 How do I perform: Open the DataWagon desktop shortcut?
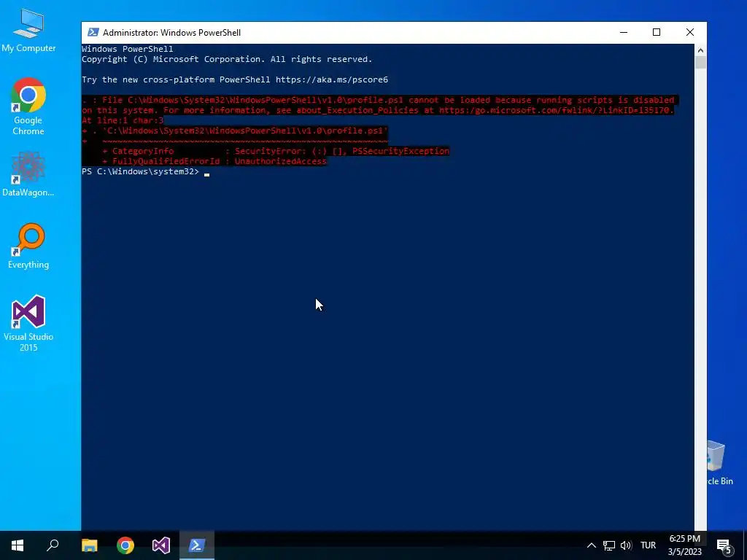point(28,174)
